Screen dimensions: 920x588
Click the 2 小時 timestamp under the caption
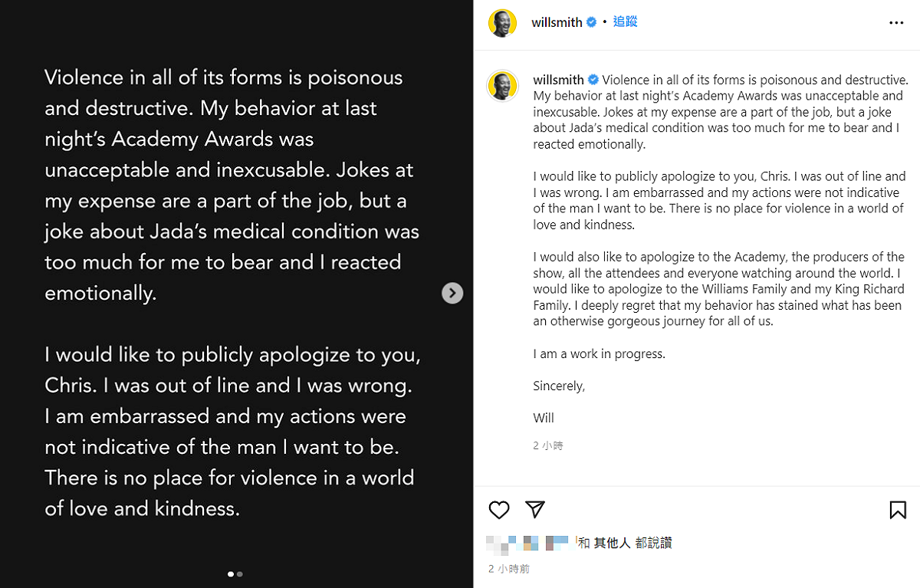(548, 445)
